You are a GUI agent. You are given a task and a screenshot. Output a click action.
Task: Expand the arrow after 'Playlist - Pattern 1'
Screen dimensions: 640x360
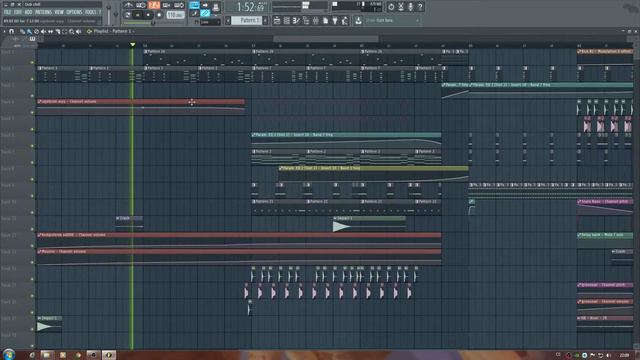(133, 31)
